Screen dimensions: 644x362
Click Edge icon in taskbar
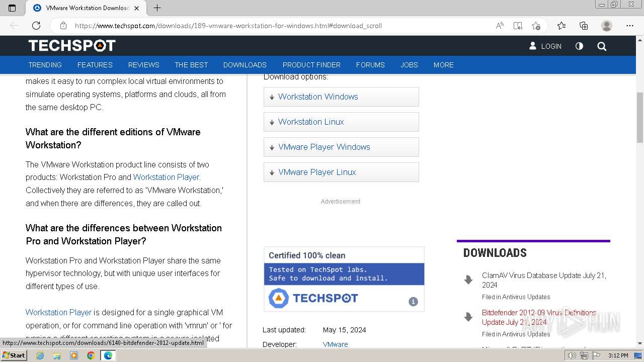108,355
